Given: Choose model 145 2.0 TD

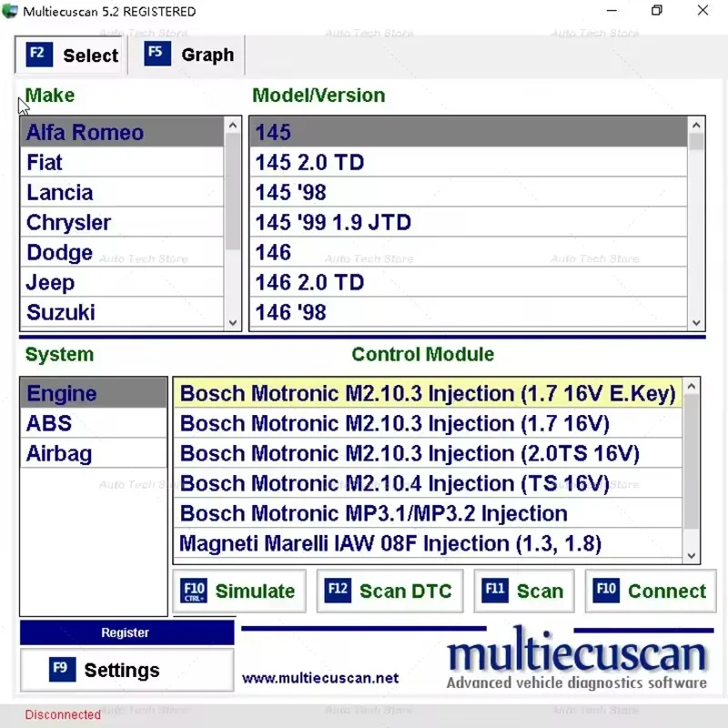Looking at the screenshot, I should click(468, 162).
